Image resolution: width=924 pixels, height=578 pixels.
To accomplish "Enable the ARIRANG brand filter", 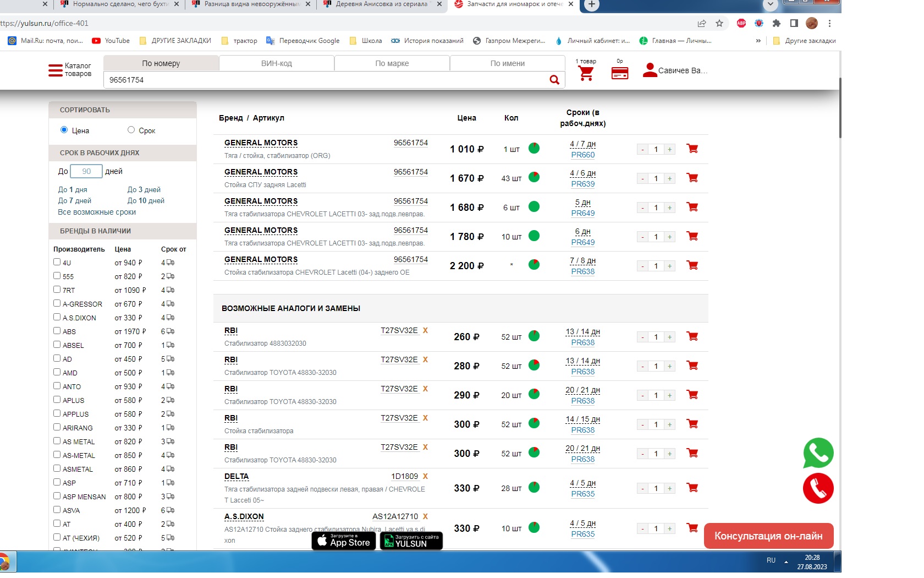I will click(x=57, y=427).
